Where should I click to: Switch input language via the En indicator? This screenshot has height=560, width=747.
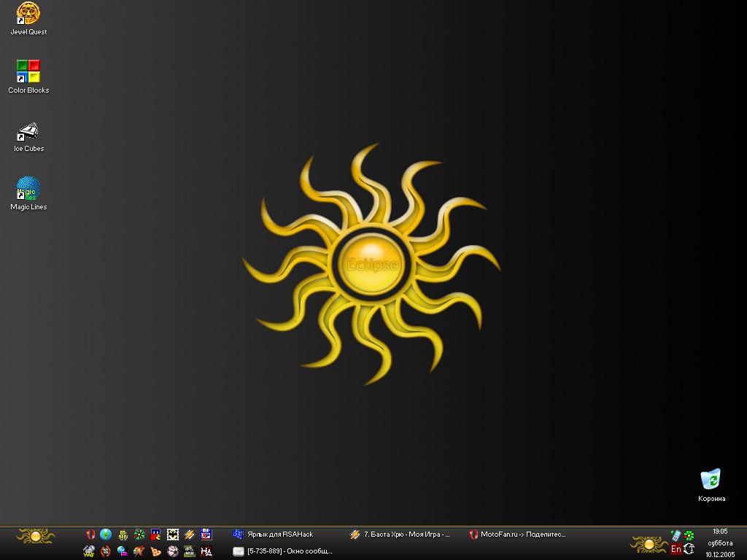pyautogui.click(x=676, y=549)
